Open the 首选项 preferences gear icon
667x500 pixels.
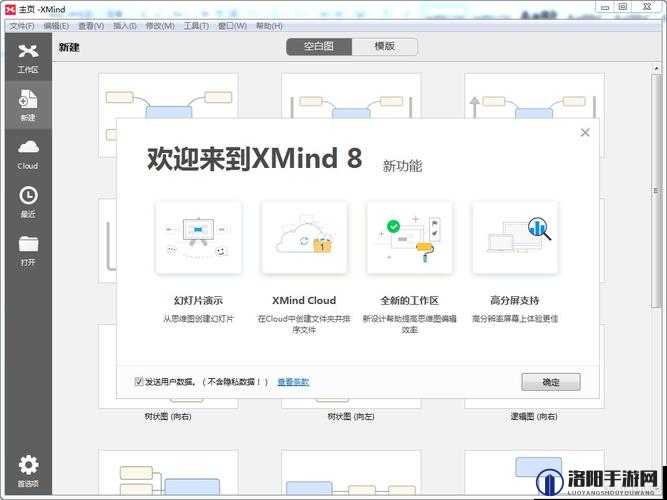coord(28,471)
